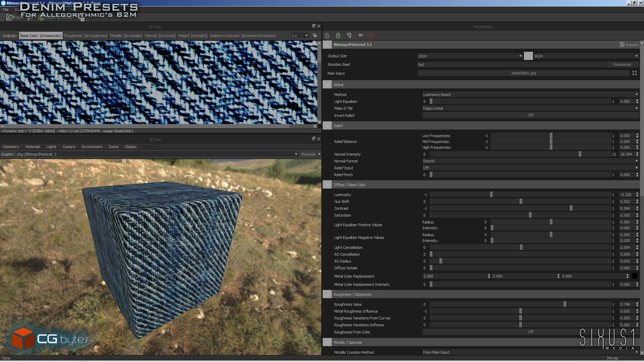The width and height of the screenshot is (644, 362).
Task: Close the 2D View panel
Action: click(319, 26)
